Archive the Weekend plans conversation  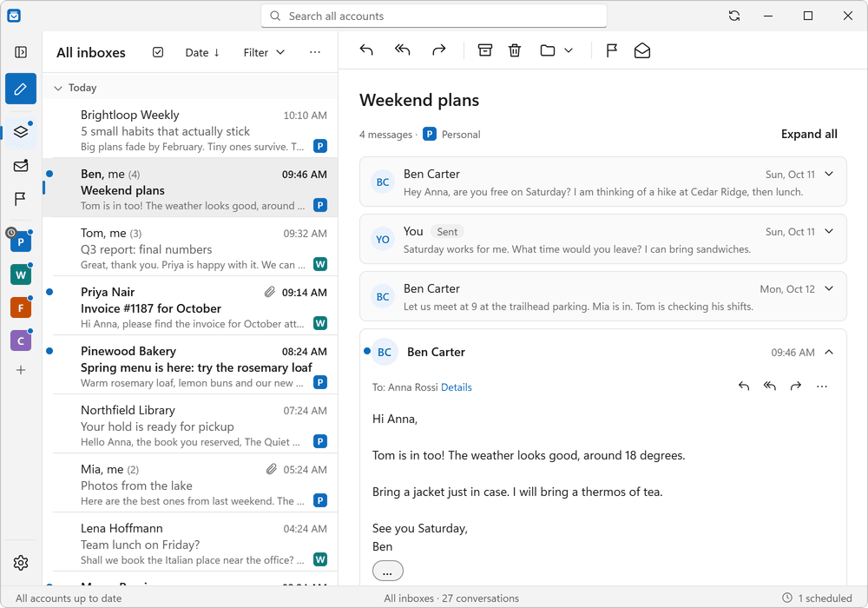coord(485,50)
